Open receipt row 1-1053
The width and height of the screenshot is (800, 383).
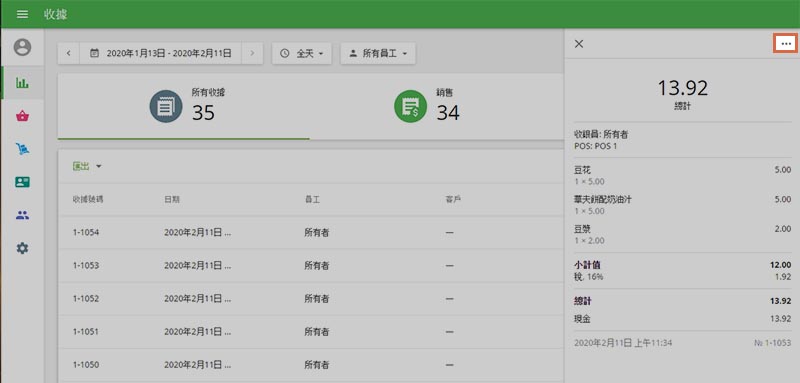click(x=311, y=266)
